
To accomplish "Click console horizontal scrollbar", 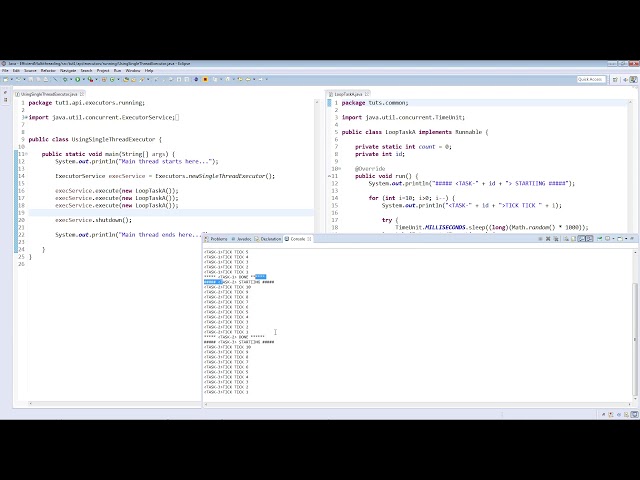I will 417,404.
